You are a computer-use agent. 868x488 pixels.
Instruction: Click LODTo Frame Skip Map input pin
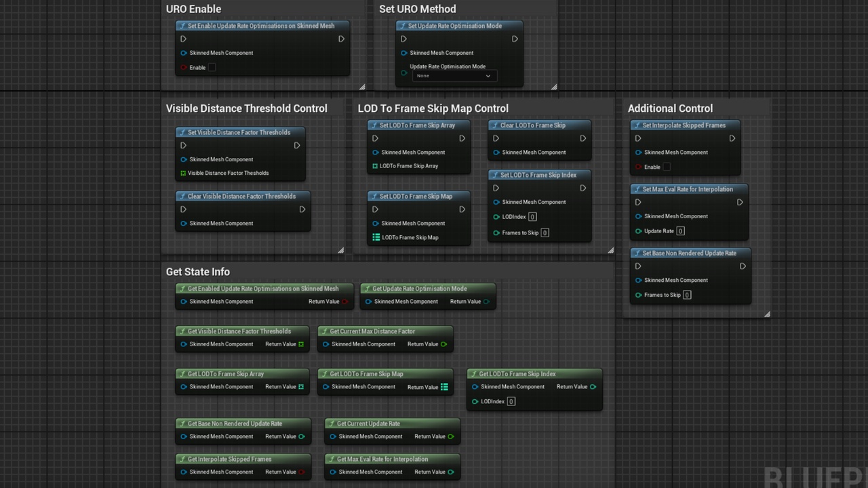click(376, 237)
